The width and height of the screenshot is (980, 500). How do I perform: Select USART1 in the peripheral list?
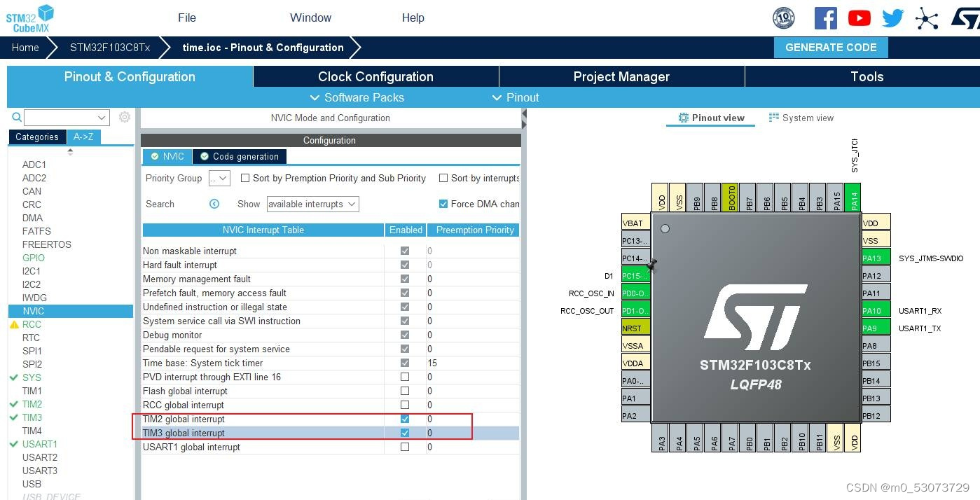pos(39,444)
